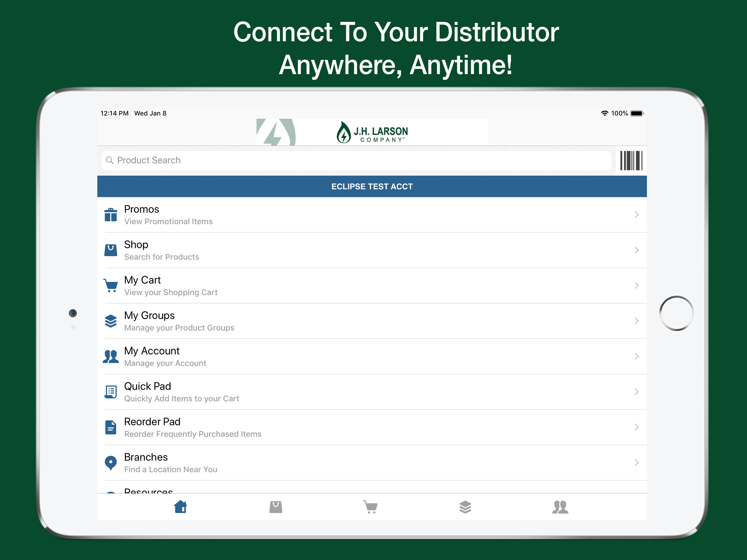Click 'Search for Products' subtitle
This screenshot has height=560, width=747.
click(162, 257)
